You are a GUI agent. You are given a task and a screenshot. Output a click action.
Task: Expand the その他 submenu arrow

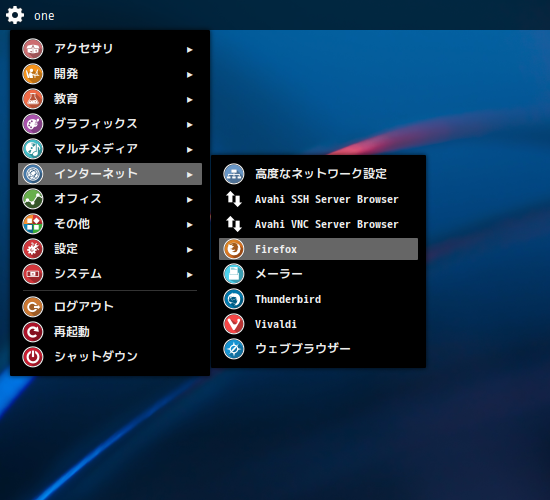[190, 225]
